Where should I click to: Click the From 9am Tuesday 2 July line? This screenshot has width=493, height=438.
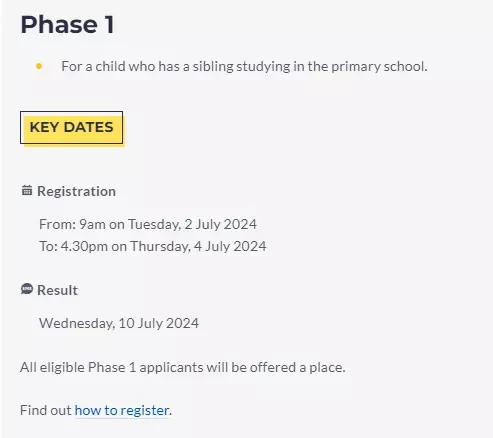coord(148,224)
